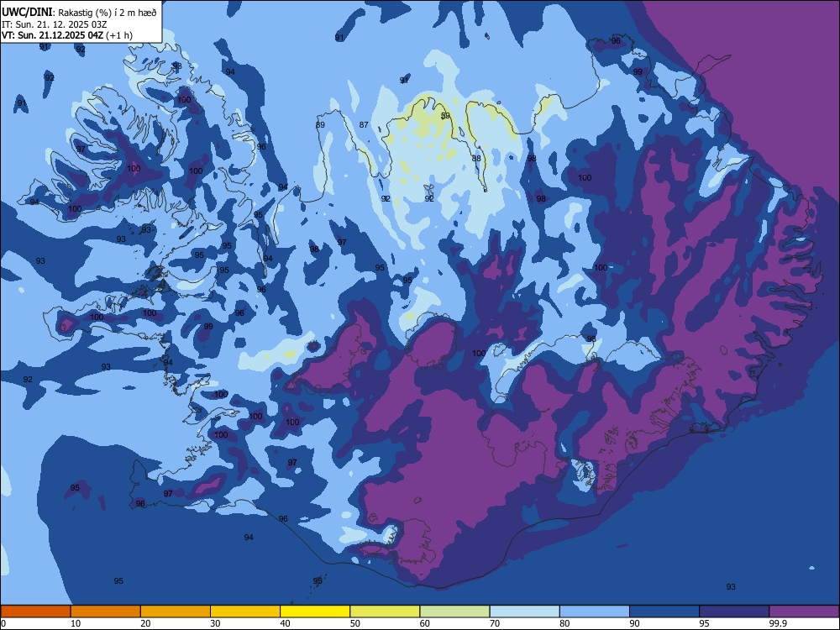
Task: Click the '99.9' legend tick label
Action: pyautogui.click(x=777, y=623)
